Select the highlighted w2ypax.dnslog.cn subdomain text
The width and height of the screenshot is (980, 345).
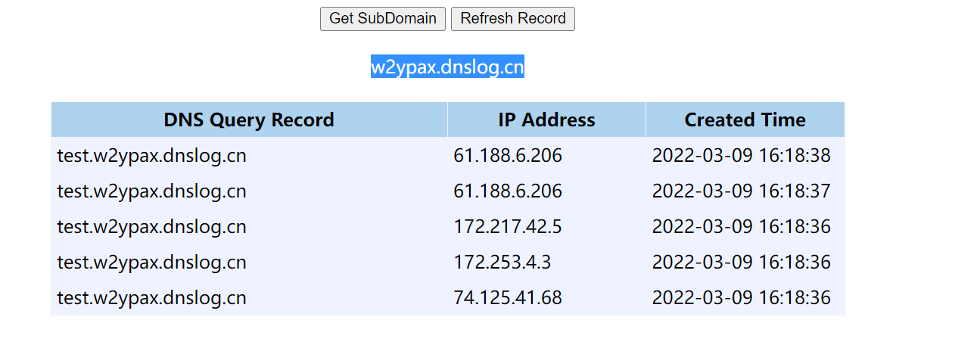point(447,67)
